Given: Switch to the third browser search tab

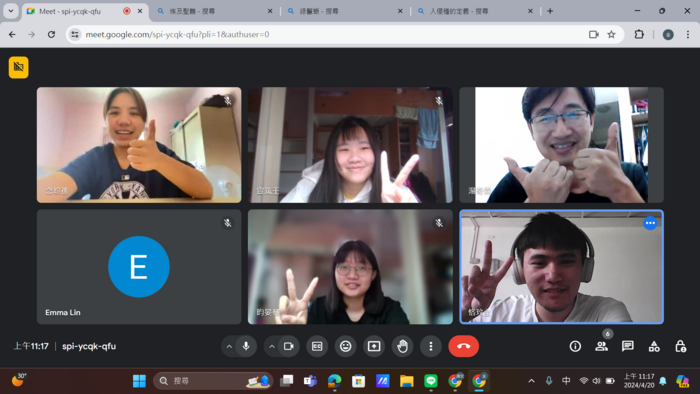Looking at the screenshot, I should click(345, 11).
